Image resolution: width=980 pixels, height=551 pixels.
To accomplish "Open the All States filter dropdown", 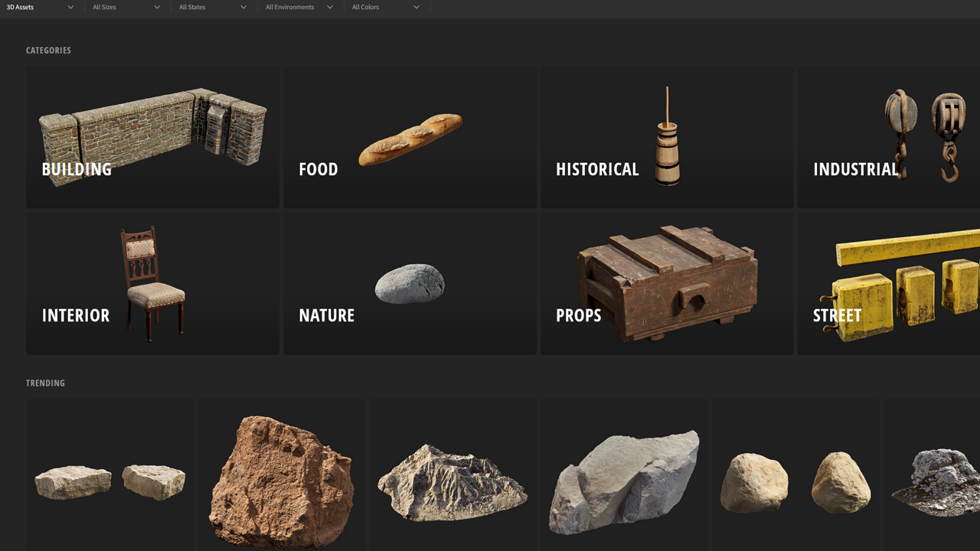I will (213, 8).
